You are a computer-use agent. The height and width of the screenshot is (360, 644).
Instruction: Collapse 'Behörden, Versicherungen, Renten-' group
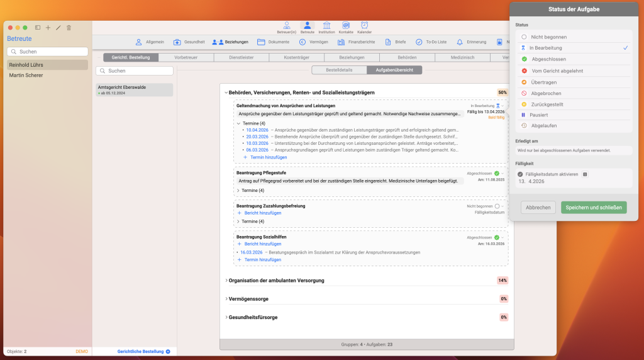tap(226, 93)
